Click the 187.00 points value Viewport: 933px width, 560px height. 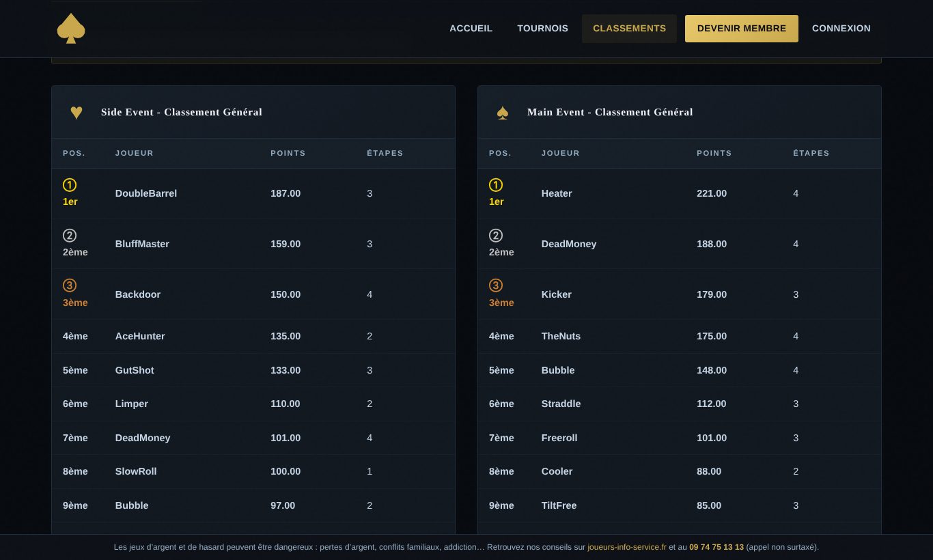(x=286, y=193)
